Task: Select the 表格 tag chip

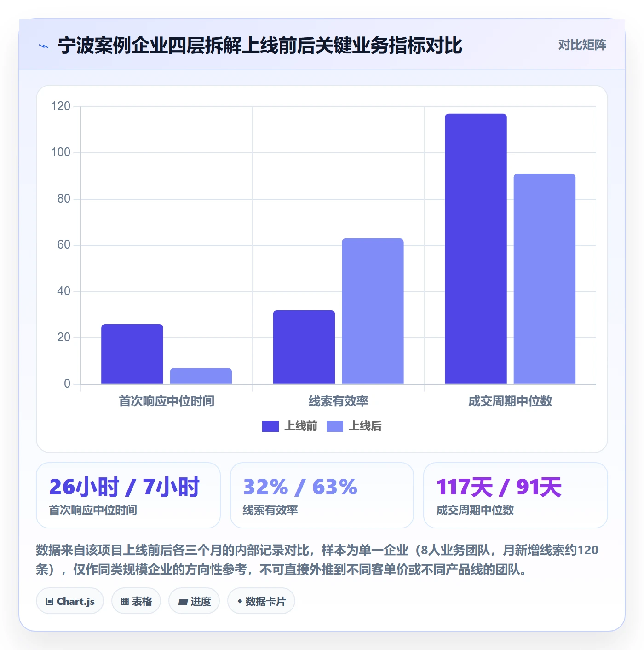Action: (x=136, y=601)
